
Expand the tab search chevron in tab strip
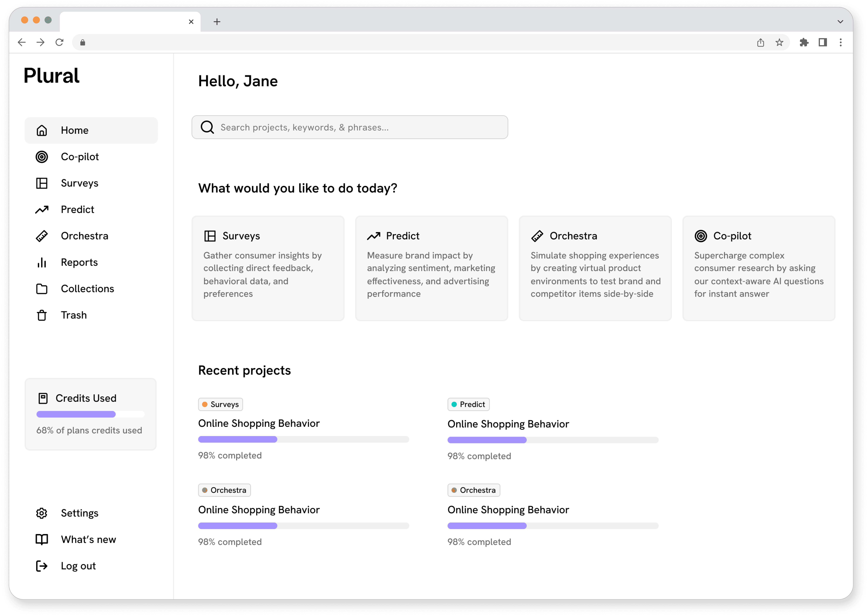(840, 22)
